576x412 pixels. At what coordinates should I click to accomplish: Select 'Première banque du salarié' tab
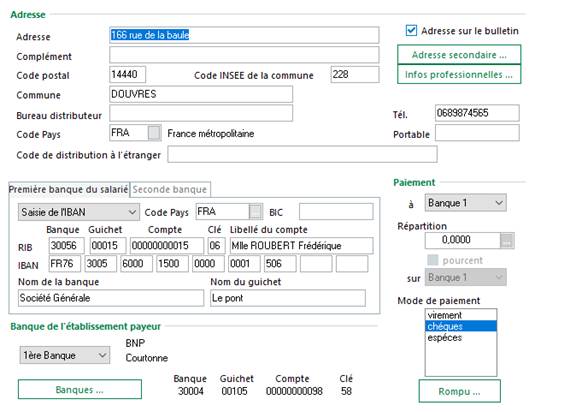tap(69, 189)
